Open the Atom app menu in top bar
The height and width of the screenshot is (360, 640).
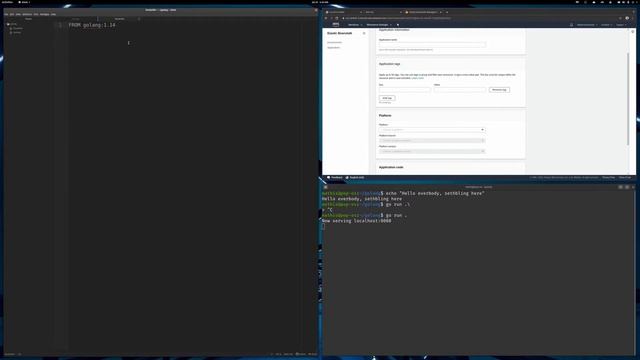point(24,2)
